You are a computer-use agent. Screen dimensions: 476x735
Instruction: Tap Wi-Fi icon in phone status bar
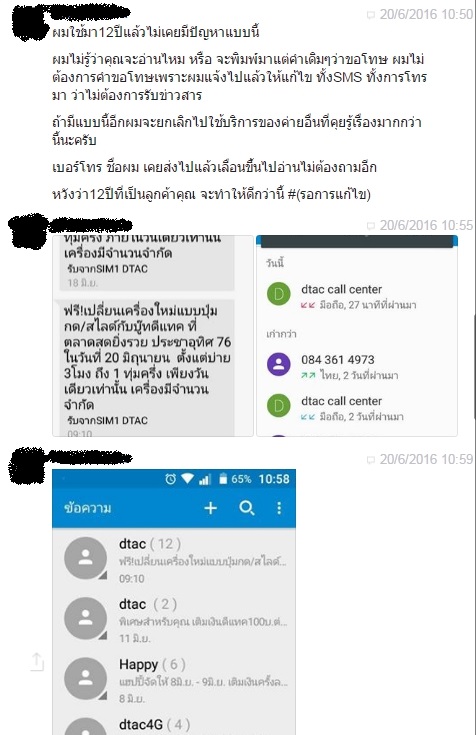pos(187,479)
